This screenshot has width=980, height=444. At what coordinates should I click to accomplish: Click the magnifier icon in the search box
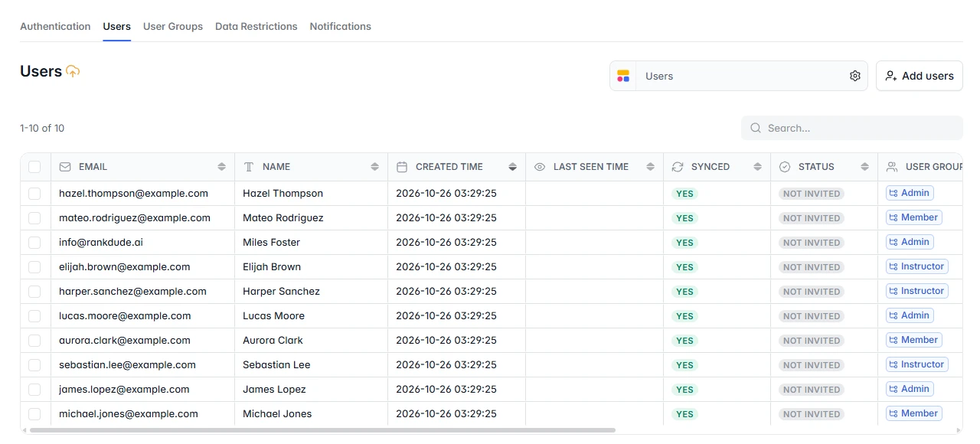(756, 128)
